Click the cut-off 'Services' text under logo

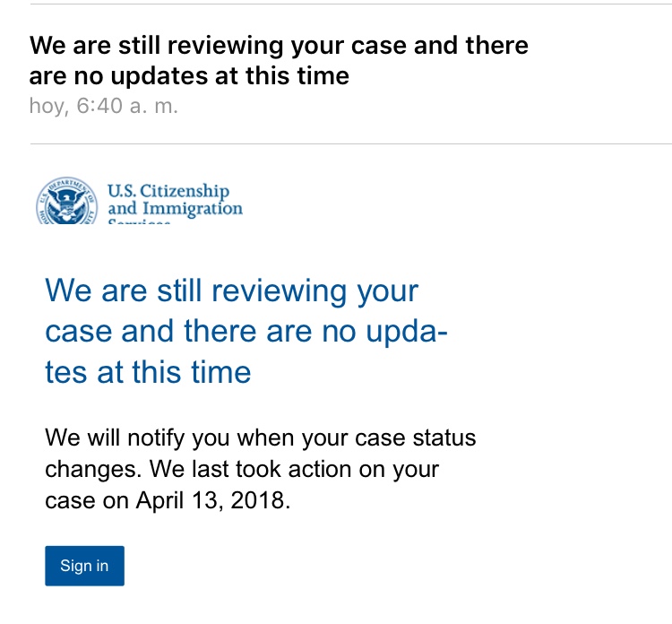[x=139, y=222]
